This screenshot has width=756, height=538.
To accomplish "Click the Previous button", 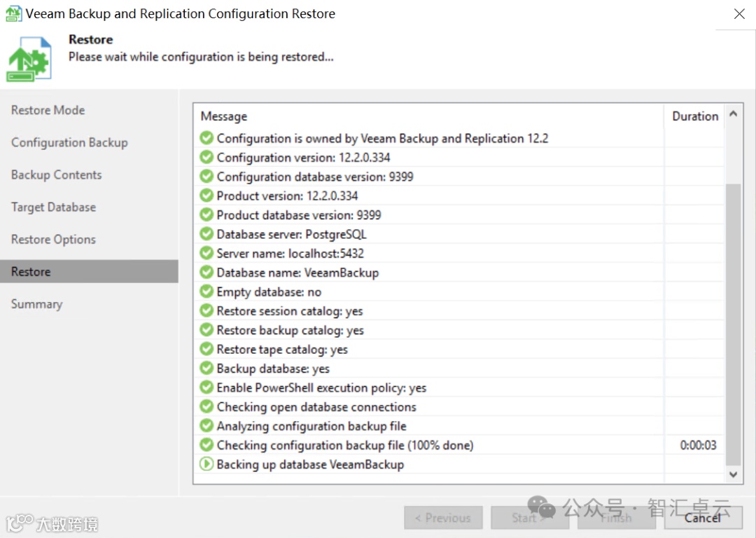I will (x=443, y=518).
